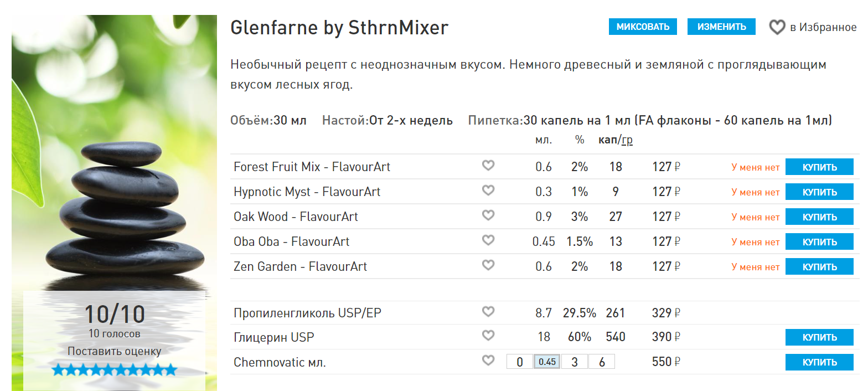Favorite the Пропиленгликоль USP/EP heart icon
Image resolution: width=868 pixels, height=391 pixels.
488,312
